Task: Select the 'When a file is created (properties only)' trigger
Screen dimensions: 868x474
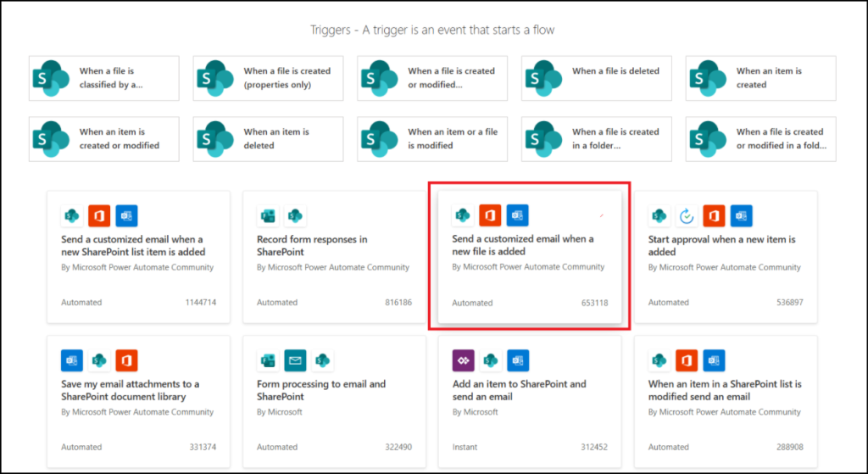Action: [x=268, y=78]
